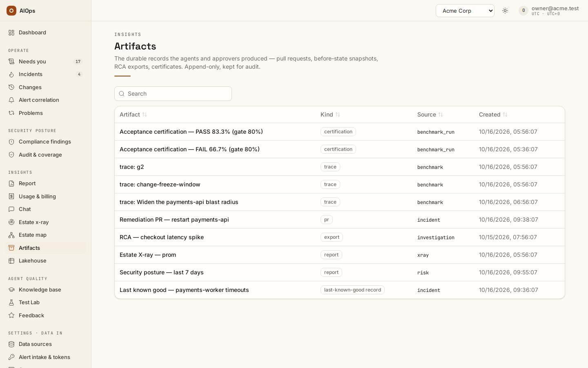The width and height of the screenshot is (588, 368).
Task: Open the Acme Corp organization dropdown
Action: (x=465, y=11)
